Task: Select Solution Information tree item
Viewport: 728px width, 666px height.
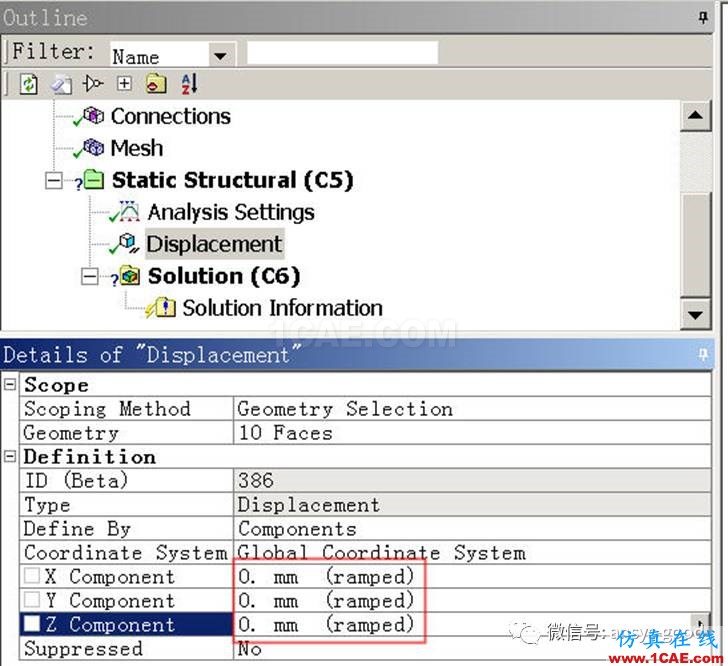Action: click(x=282, y=308)
